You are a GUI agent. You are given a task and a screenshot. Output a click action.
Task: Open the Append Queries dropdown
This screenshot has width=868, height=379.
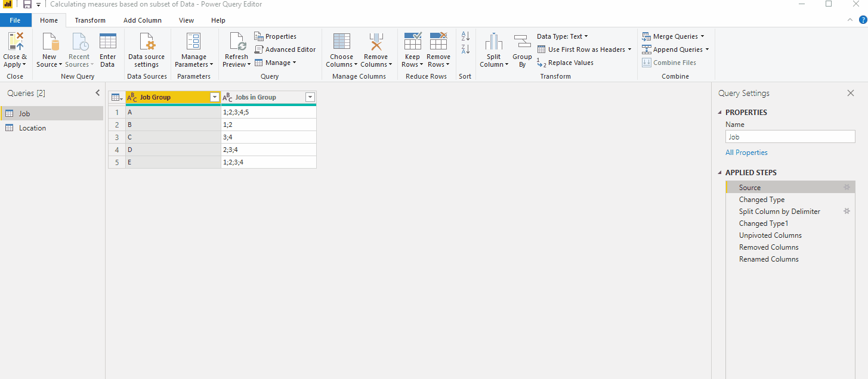(x=707, y=49)
